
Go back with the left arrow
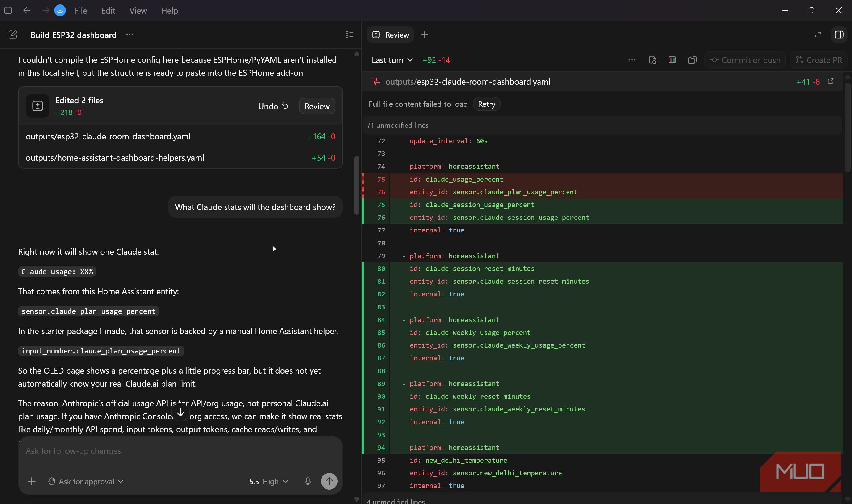(27, 11)
